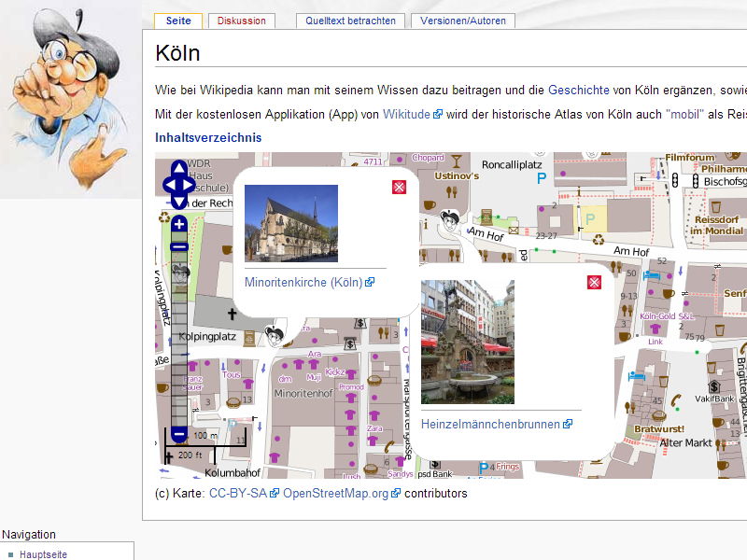The image size is (747, 560).
Task: Click the face marker near Am Hof
Action: click(x=449, y=220)
